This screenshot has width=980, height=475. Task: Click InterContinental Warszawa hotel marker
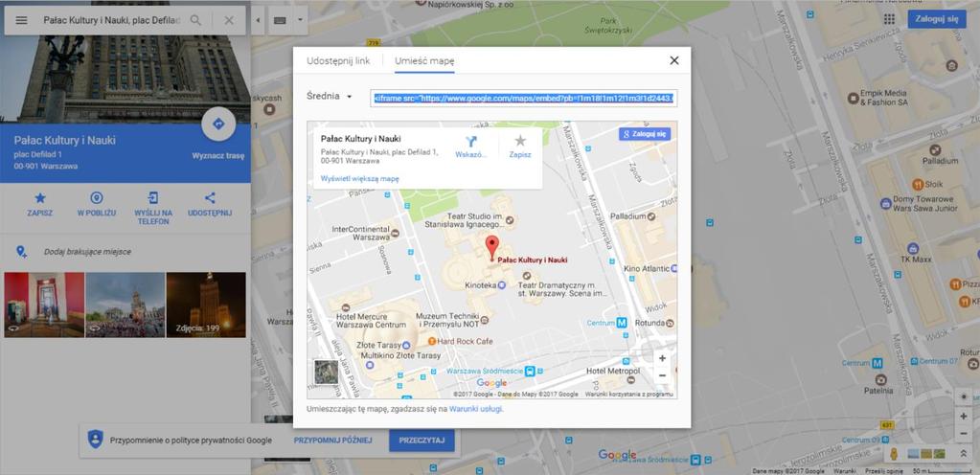(395, 233)
